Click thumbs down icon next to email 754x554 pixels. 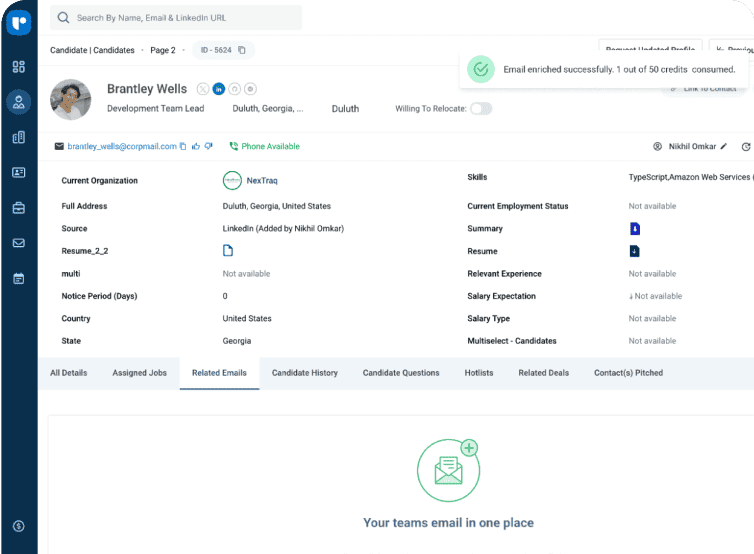(208, 146)
